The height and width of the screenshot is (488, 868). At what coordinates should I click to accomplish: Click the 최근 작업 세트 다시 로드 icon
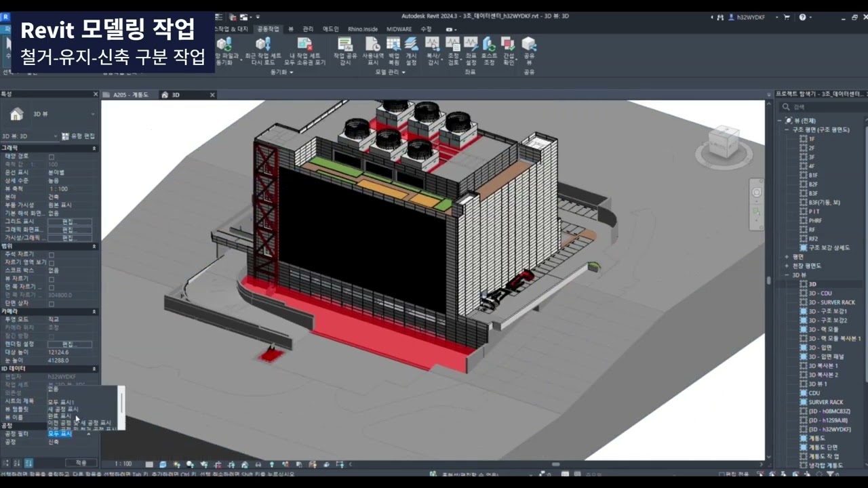263,45
